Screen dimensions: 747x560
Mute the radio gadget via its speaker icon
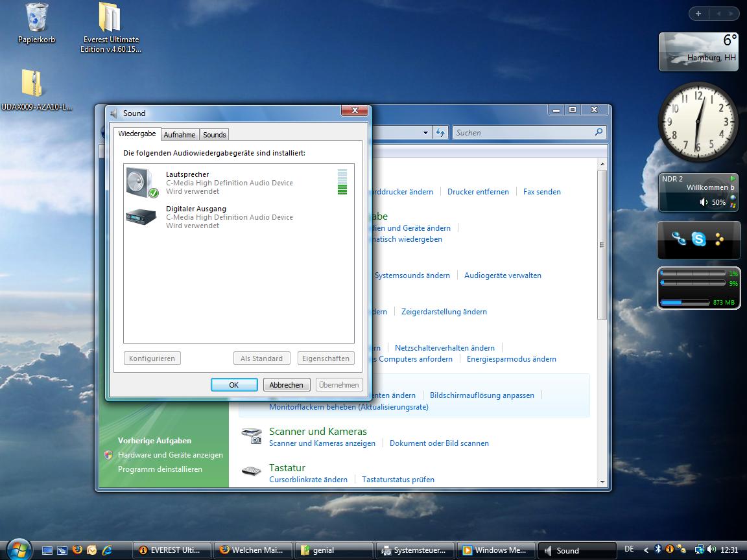pos(704,202)
